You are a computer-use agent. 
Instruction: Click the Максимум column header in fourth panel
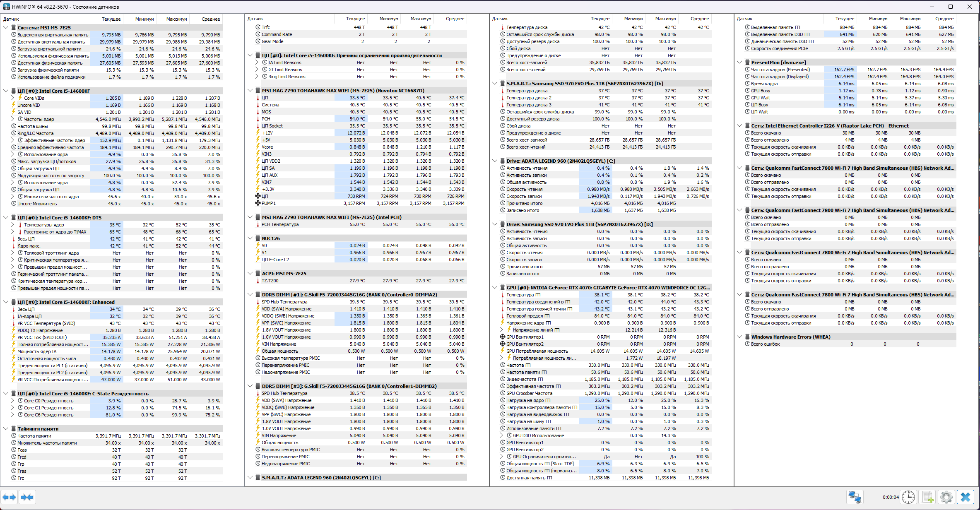coord(910,19)
